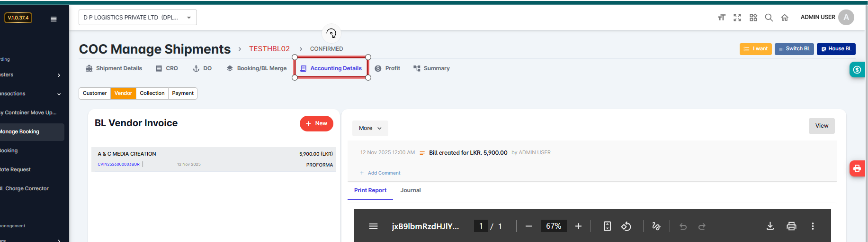Click the hamburger menu icon in sidebar header
The height and width of the screenshot is (242, 868).
54,19
